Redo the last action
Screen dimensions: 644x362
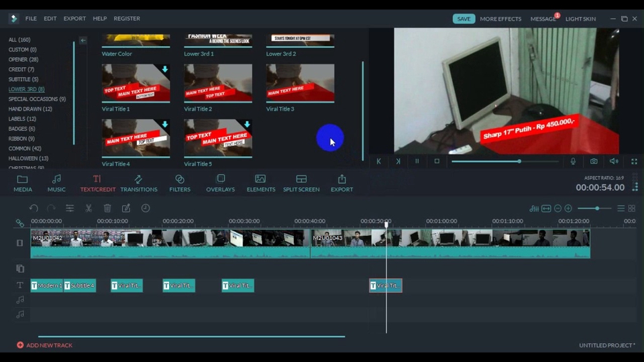[51, 208]
